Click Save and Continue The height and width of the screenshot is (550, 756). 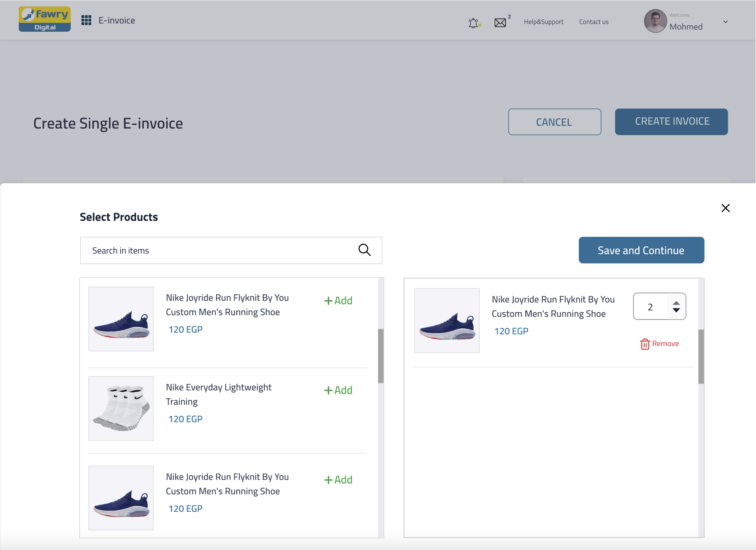pyautogui.click(x=641, y=250)
